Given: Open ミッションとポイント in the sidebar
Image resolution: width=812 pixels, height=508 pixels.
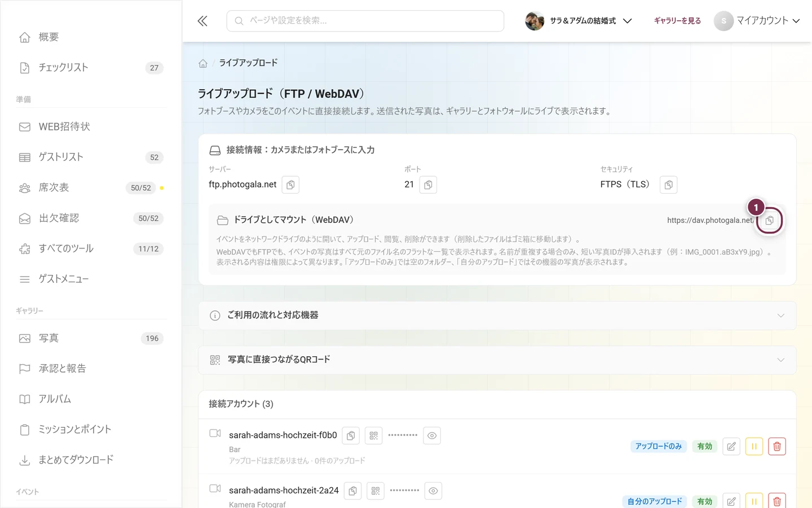Looking at the screenshot, I should click(91, 430).
